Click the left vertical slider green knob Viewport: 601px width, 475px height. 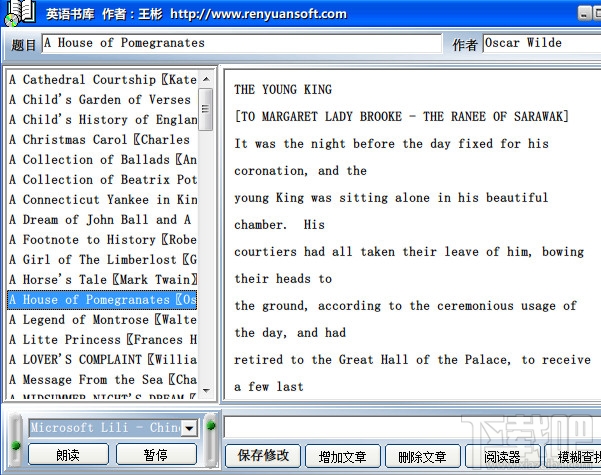click(x=16, y=445)
